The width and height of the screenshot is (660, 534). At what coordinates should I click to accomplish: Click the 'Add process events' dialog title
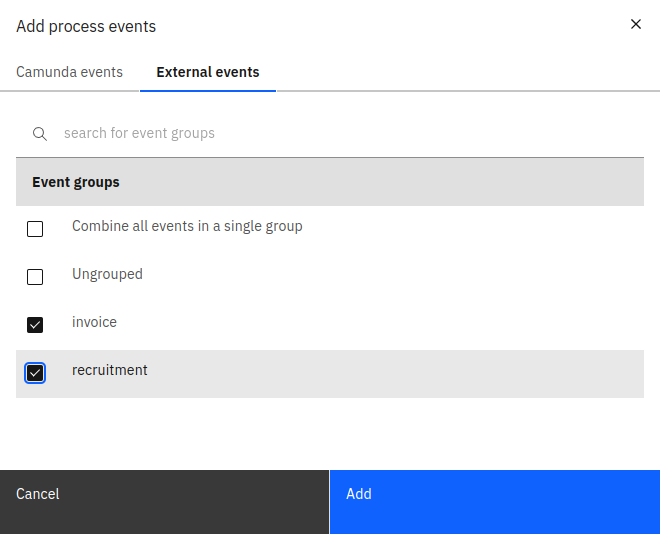86,26
